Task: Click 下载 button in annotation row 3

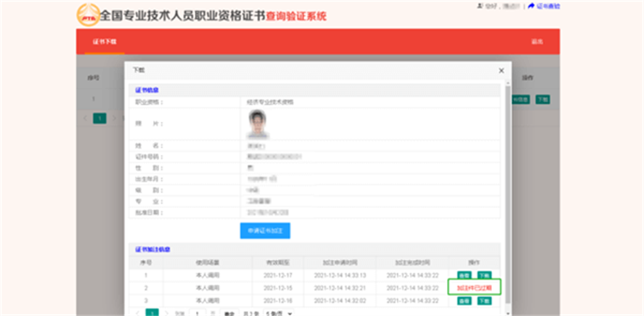Action: [484, 301]
